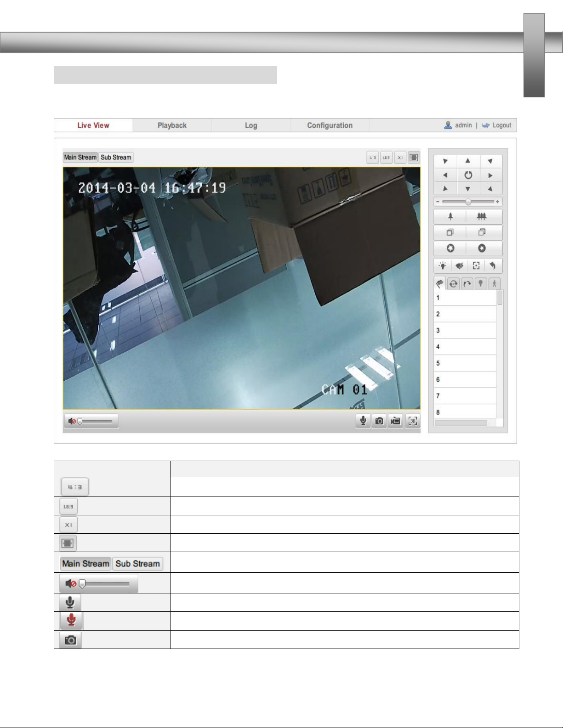Switch to the Playback tab
Image resolution: width=563 pixels, height=728 pixels.
click(172, 125)
